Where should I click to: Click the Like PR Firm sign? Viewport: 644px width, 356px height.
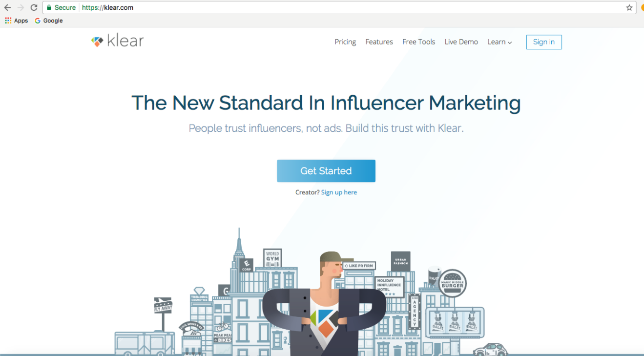[x=359, y=266]
